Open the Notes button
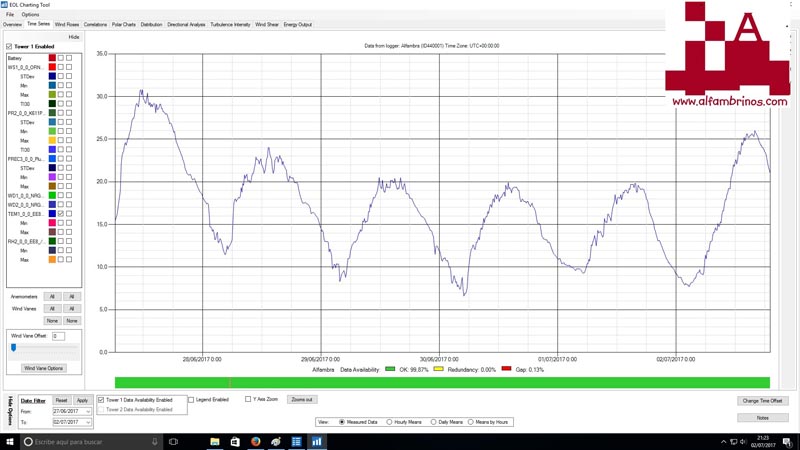 (762, 418)
